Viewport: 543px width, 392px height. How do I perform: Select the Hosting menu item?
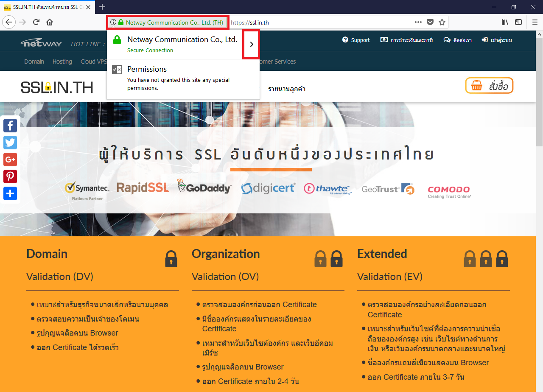tap(62, 62)
